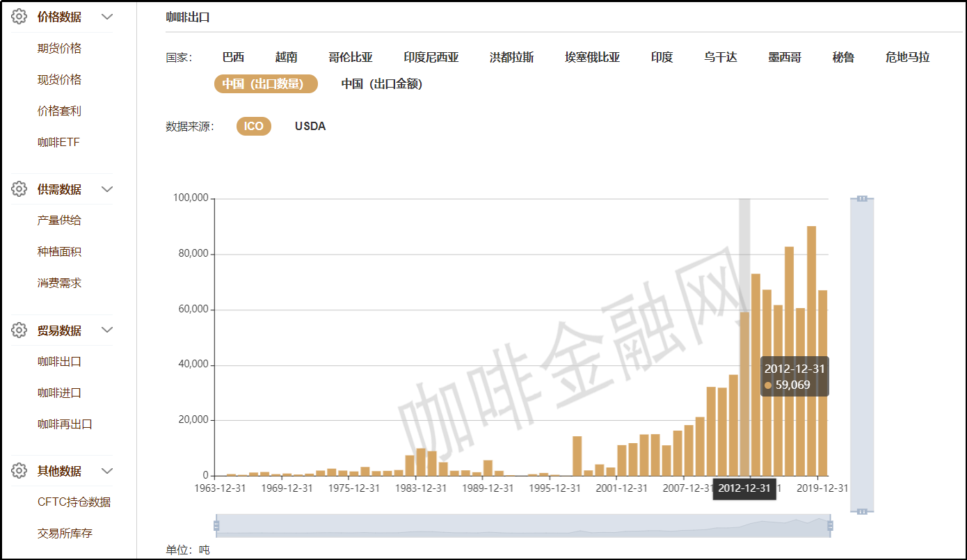Click the last bar for 2019-12-31
967x560 pixels.
point(823,383)
